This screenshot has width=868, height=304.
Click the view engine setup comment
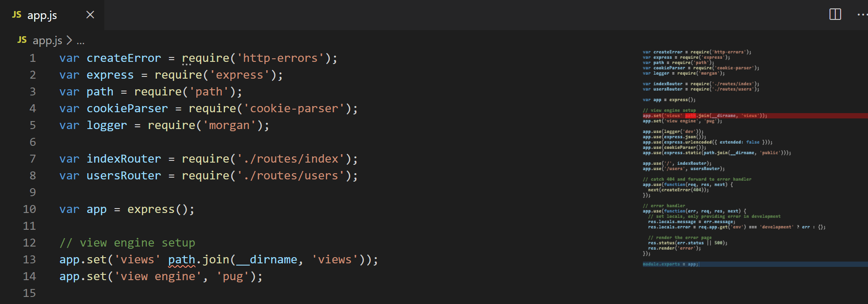pos(127,243)
